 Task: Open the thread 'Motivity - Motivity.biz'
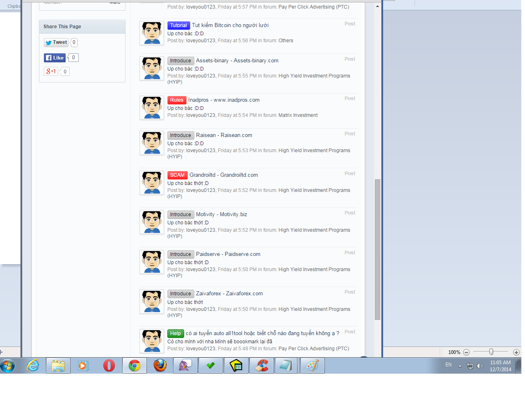221,214
